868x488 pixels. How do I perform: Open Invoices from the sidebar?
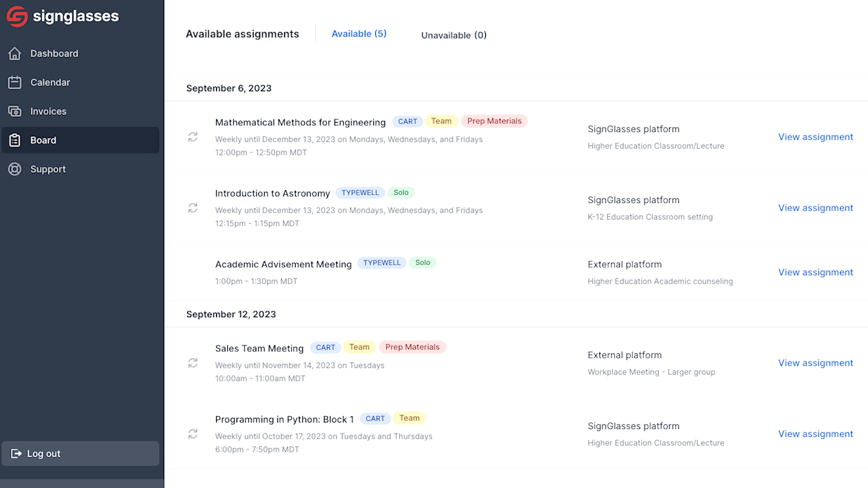point(80,111)
